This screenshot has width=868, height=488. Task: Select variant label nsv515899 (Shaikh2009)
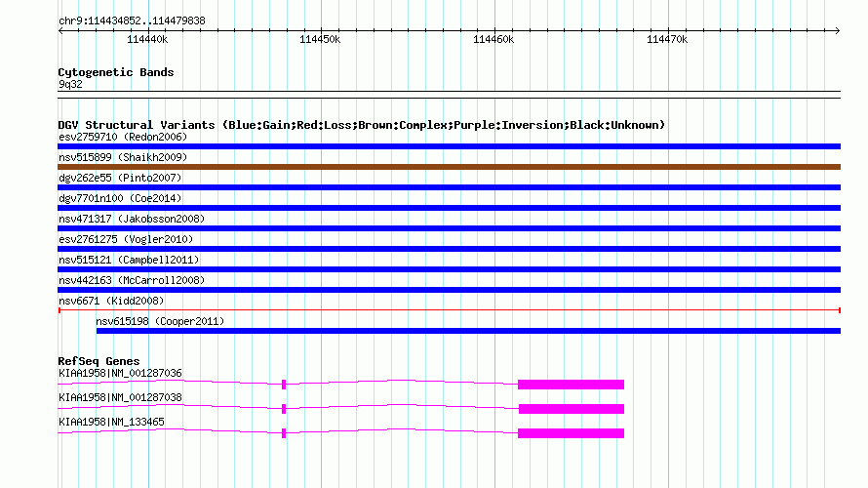pyautogui.click(x=123, y=157)
